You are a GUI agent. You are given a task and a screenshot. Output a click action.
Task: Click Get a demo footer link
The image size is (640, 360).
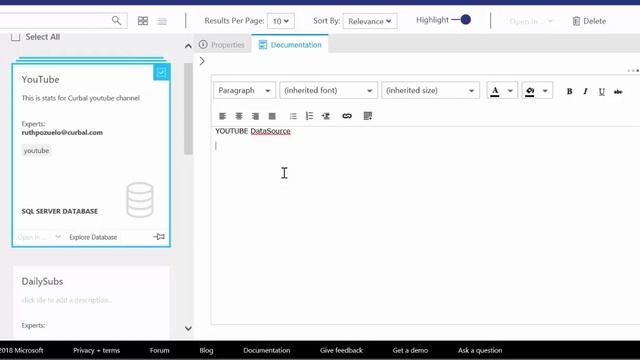410,350
